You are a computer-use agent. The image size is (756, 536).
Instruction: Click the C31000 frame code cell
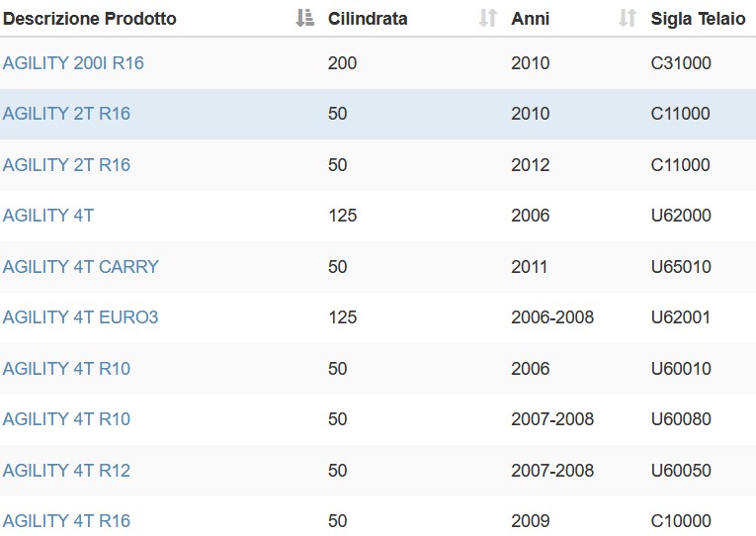pyautogui.click(x=681, y=63)
